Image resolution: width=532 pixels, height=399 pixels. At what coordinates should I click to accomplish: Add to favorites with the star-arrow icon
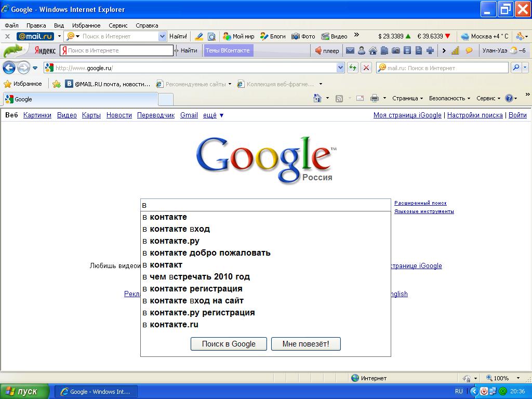tap(57, 84)
